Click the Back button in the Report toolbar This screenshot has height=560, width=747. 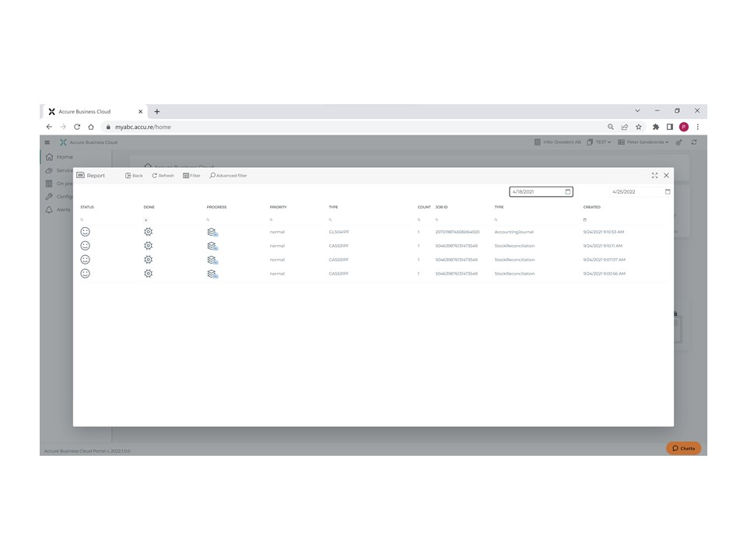coord(133,175)
